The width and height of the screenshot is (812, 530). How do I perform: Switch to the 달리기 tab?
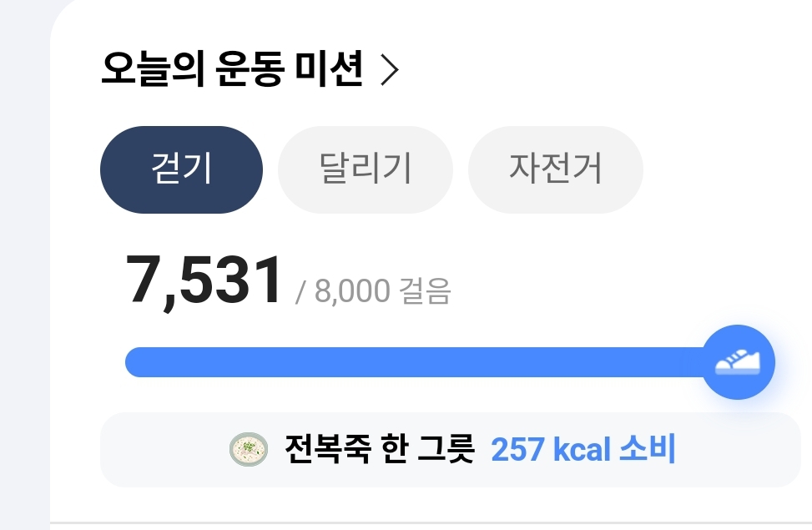click(x=366, y=169)
